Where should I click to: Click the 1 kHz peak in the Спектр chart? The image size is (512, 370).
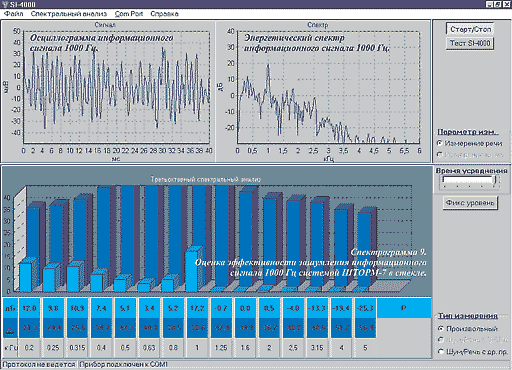tap(268, 66)
